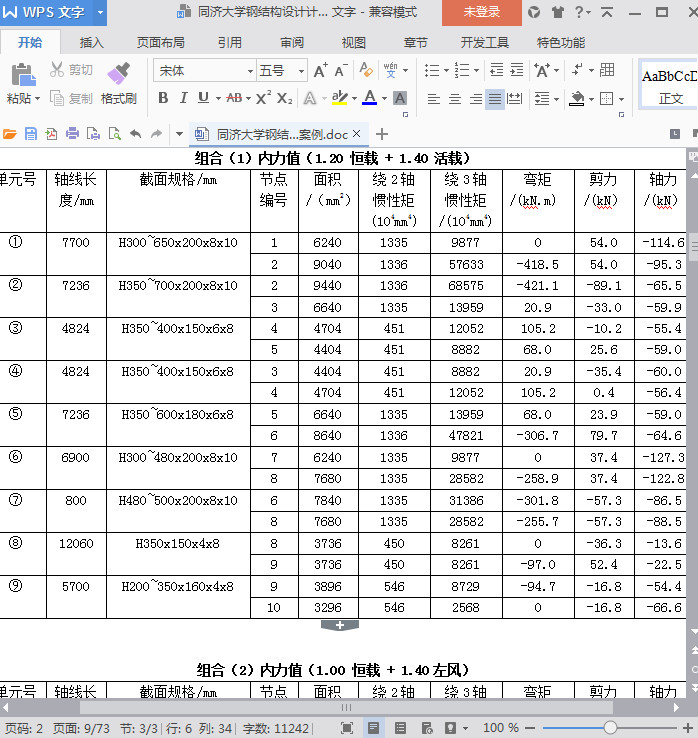Toggle underline formatting
Image resolution: width=698 pixels, height=738 pixels.
[x=203, y=98]
